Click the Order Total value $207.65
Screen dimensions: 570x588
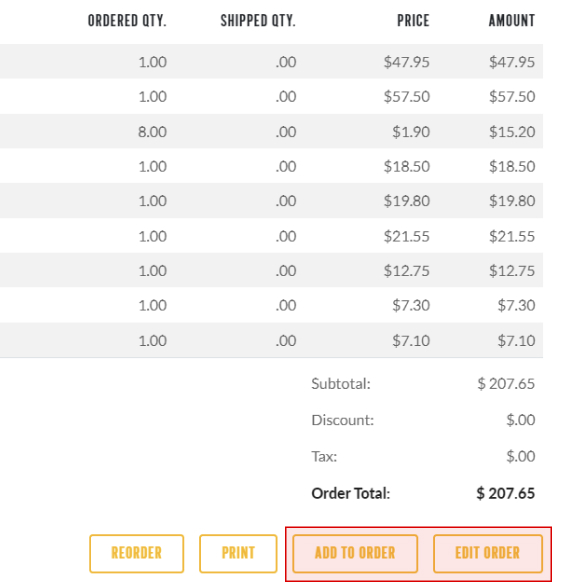pyautogui.click(x=506, y=493)
